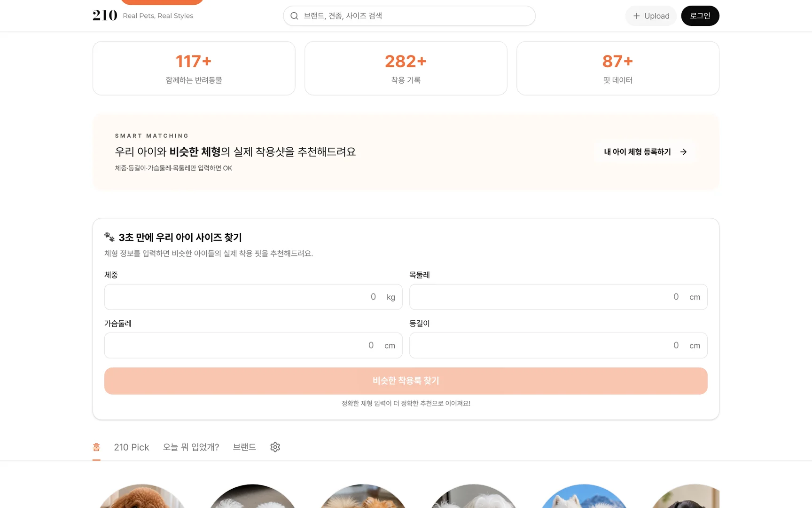Click the 282+ 착용 기록 stat card

(x=406, y=68)
